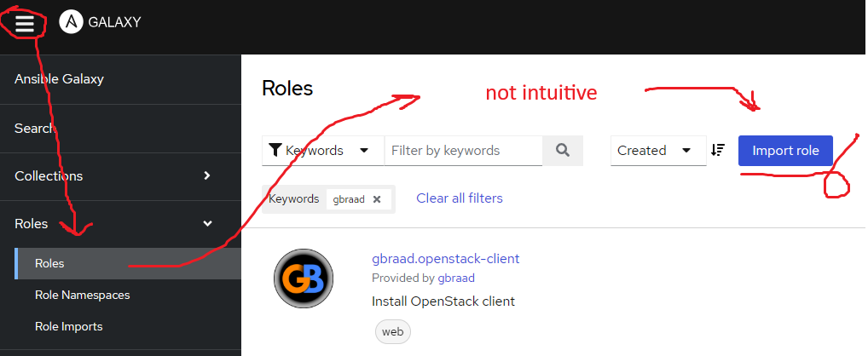Click the magnifier search button
The height and width of the screenshot is (356, 868).
pos(563,151)
